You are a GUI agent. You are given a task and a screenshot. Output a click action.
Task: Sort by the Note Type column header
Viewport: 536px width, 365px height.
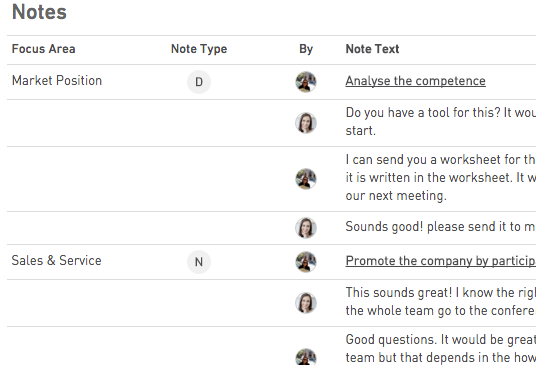point(199,49)
